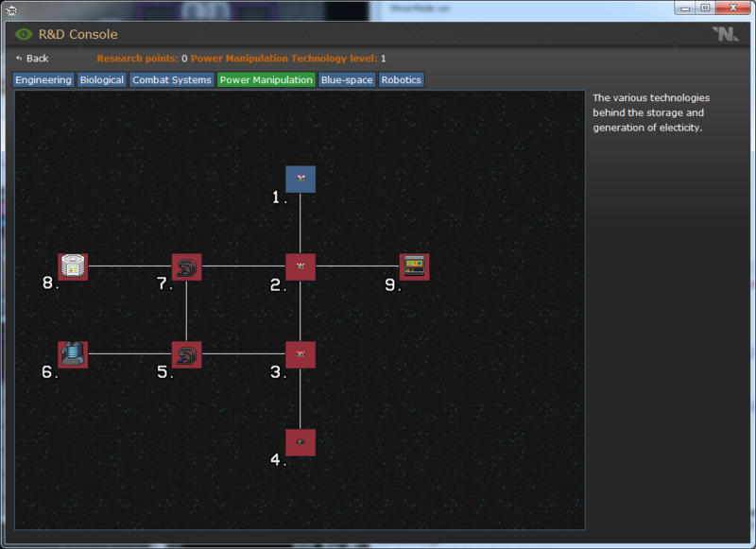Screen dimensions: 756x549
Task: Select the red tech node labeled 2
Action: (x=300, y=266)
